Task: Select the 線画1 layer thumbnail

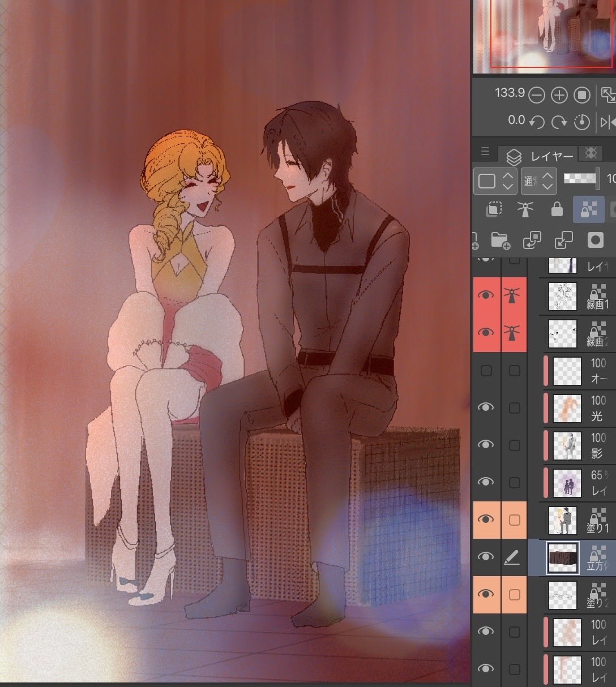Action: pyautogui.click(x=563, y=296)
